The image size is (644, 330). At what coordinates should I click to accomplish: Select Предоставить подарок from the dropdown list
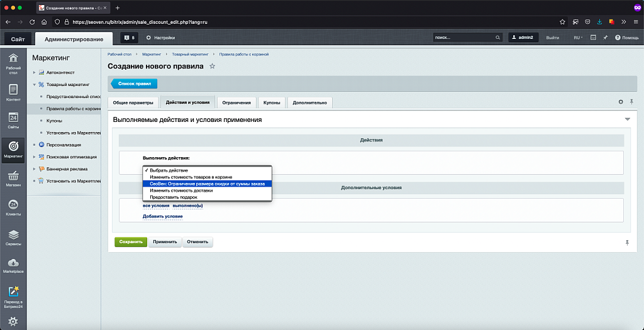(x=173, y=197)
